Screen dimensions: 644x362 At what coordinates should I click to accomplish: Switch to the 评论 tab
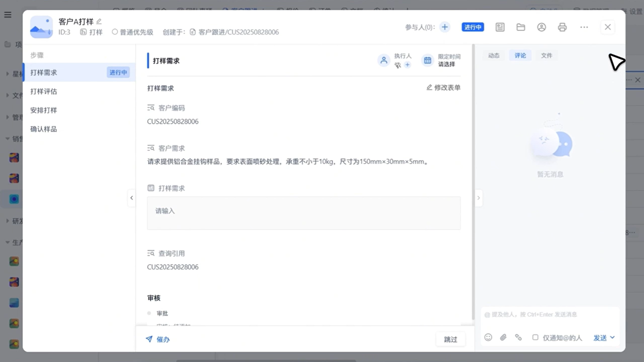[x=520, y=55]
